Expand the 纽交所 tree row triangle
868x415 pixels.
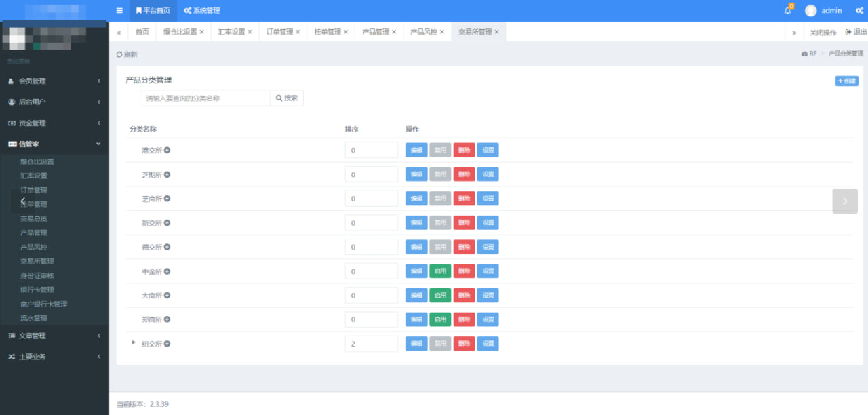134,343
